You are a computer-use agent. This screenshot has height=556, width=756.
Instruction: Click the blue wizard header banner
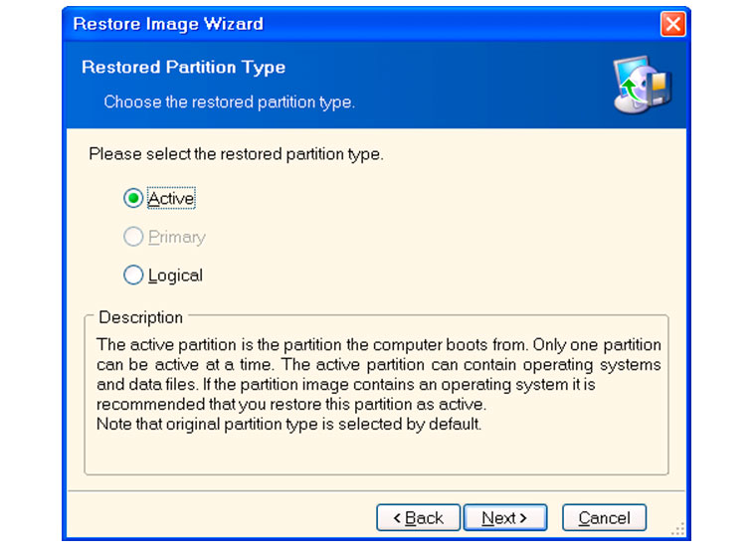[x=376, y=85]
